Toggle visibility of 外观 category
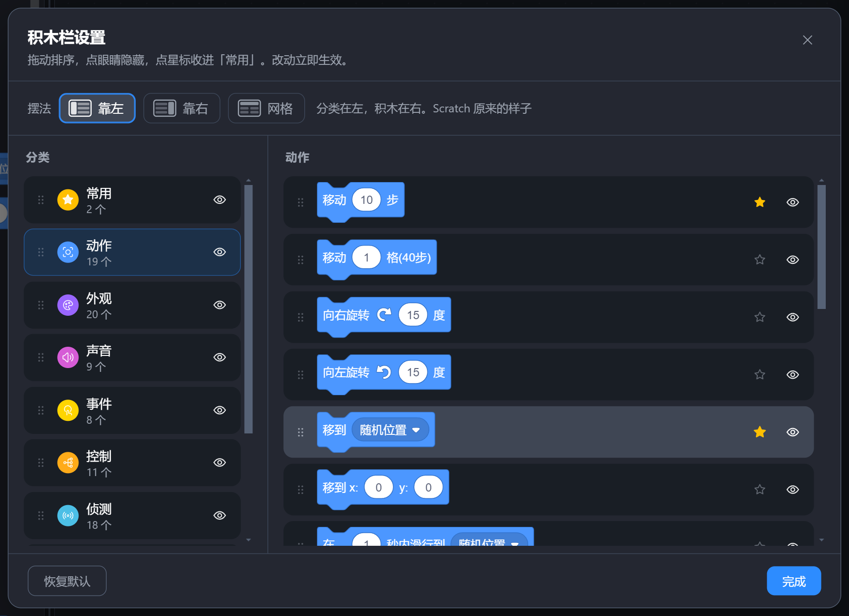This screenshot has width=849, height=616. [220, 305]
